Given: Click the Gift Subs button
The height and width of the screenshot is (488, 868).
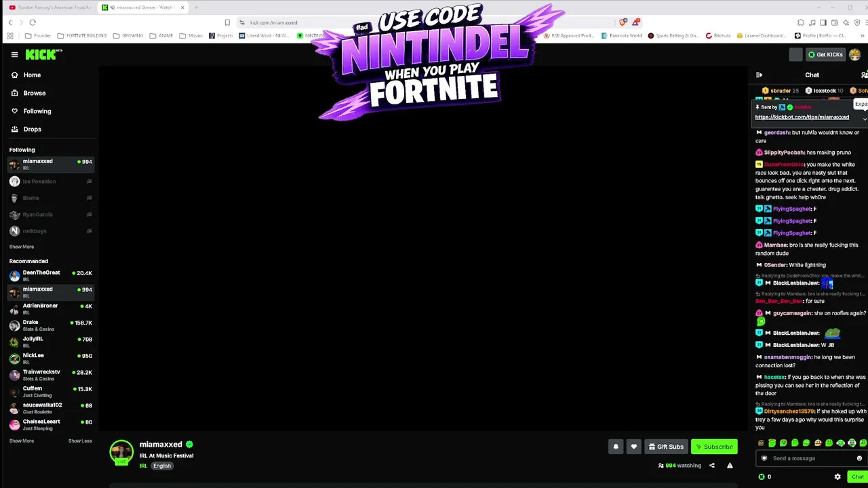Looking at the screenshot, I should click(665, 447).
